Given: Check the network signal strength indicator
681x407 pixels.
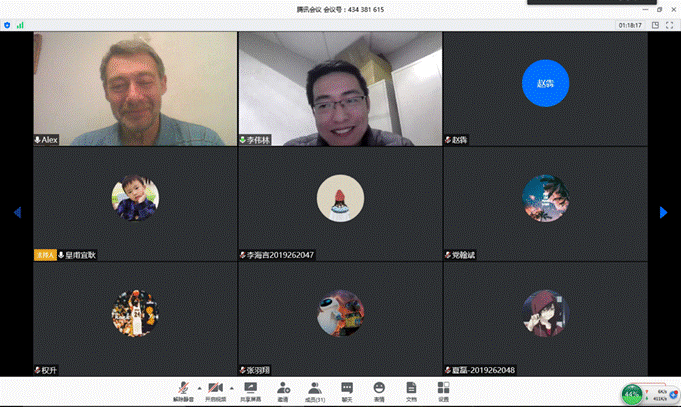Looking at the screenshot, I should [19, 25].
